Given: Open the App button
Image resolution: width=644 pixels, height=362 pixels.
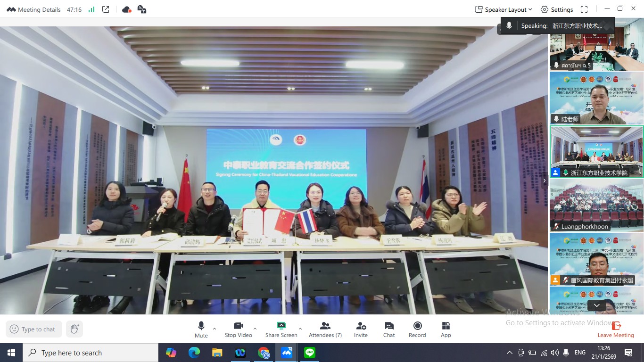Looking at the screenshot, I should tap(446, 329).
